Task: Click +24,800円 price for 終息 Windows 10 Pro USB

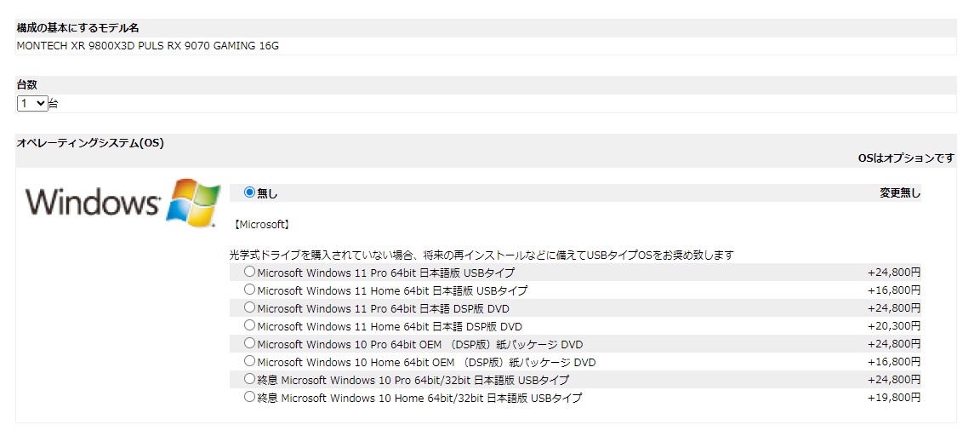Action: [x=894, y=379]
